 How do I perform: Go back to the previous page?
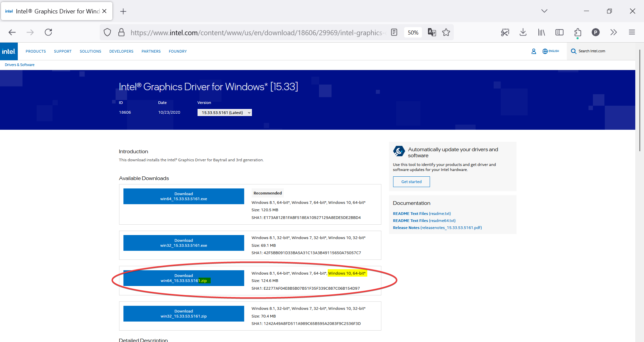click(x=12, y=32)
